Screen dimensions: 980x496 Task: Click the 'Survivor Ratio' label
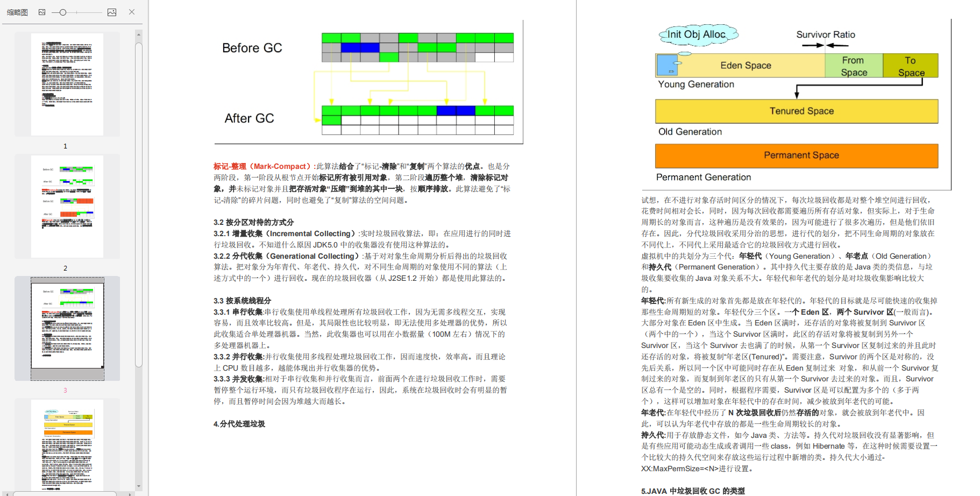(x=826, y=34)
